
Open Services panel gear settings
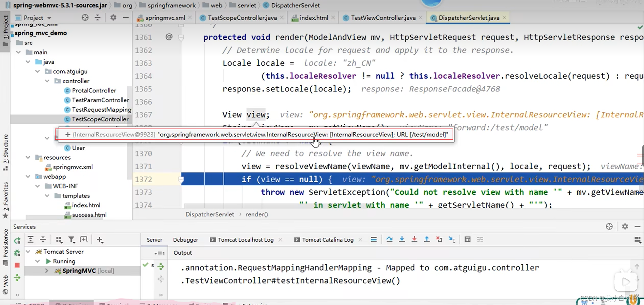tap(625, 226)
